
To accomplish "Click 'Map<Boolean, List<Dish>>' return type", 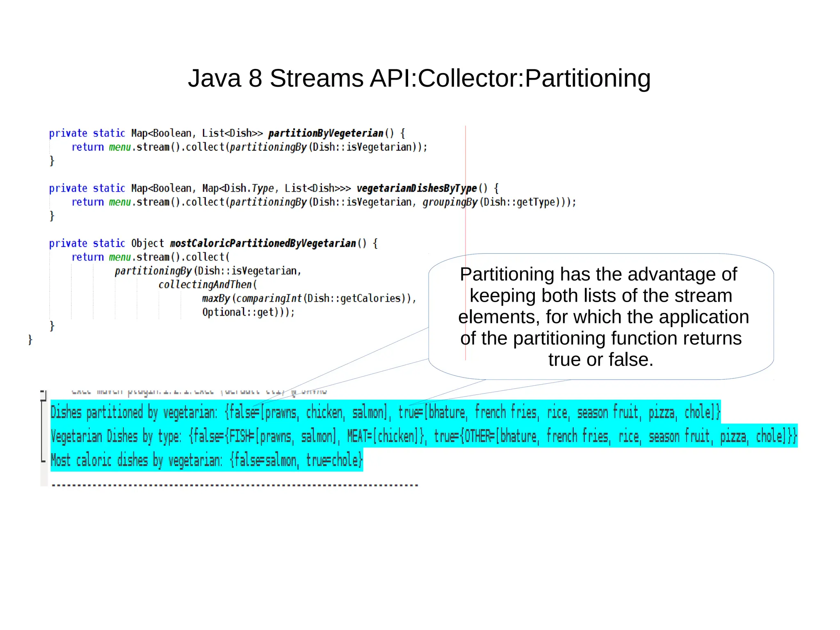I will coord(197,133).
